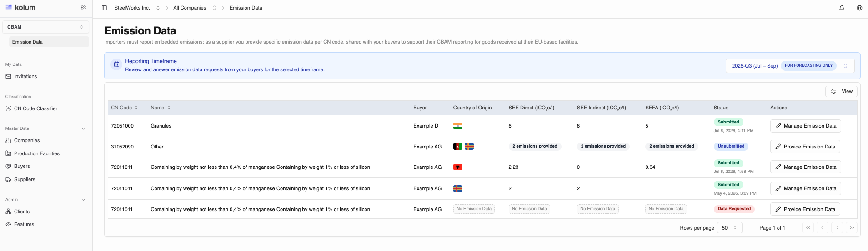The height and width of the screenshot is (251, 868).
Task: Click the Companies building icon
Action: (x=8, y=140)
